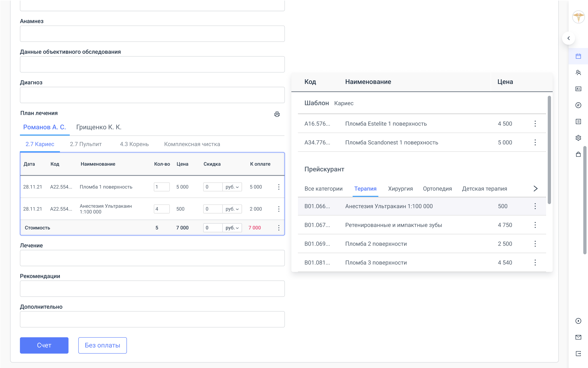Click the Счет button
588x368 pixels.
pos(44,345)
